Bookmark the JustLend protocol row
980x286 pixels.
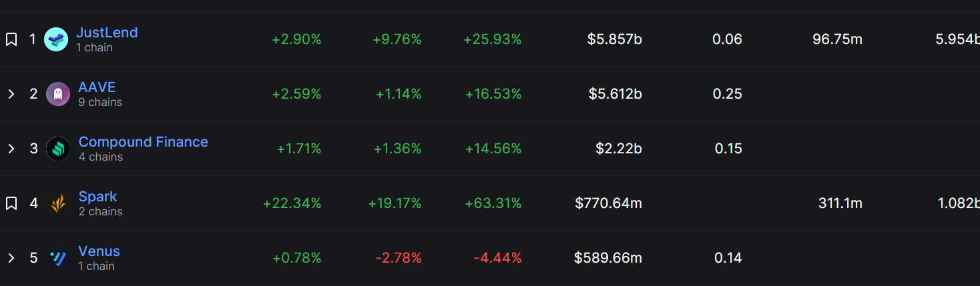point(11,39)
